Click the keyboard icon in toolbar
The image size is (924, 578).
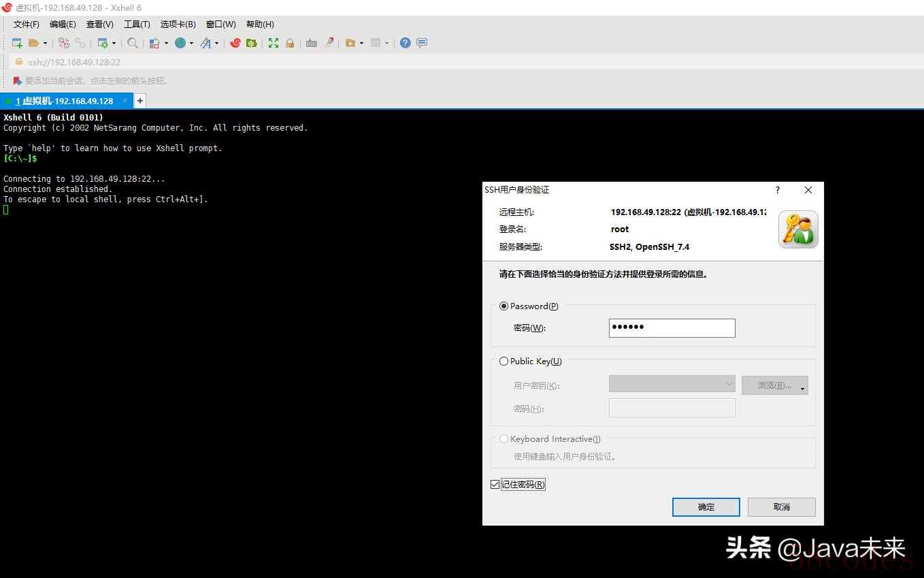coord(312,43)
